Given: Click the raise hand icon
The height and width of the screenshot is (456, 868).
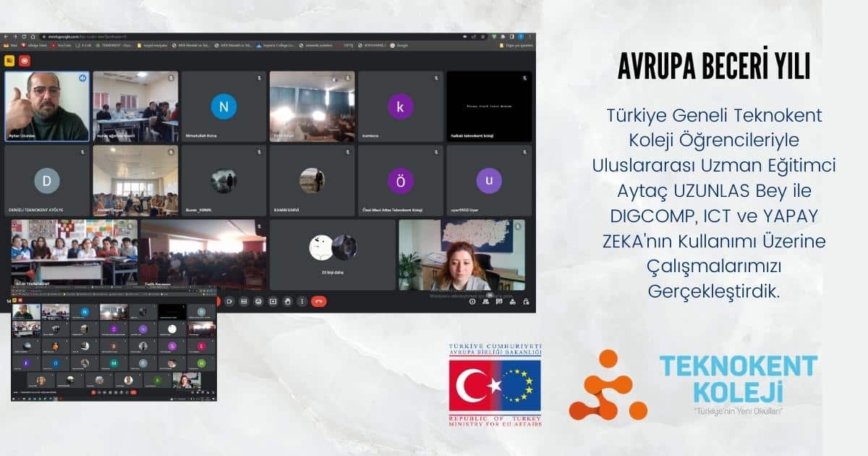Looking at the screenshot, I should pos(288,300).
